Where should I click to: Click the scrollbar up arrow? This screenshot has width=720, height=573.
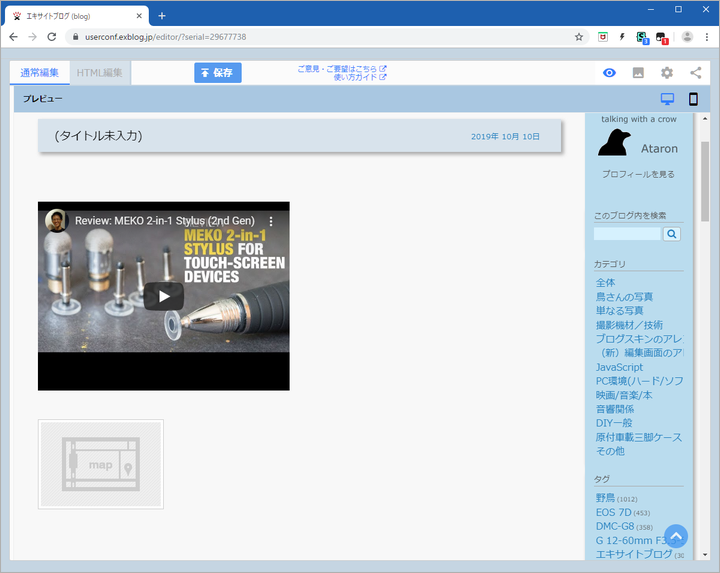[705, 119]
